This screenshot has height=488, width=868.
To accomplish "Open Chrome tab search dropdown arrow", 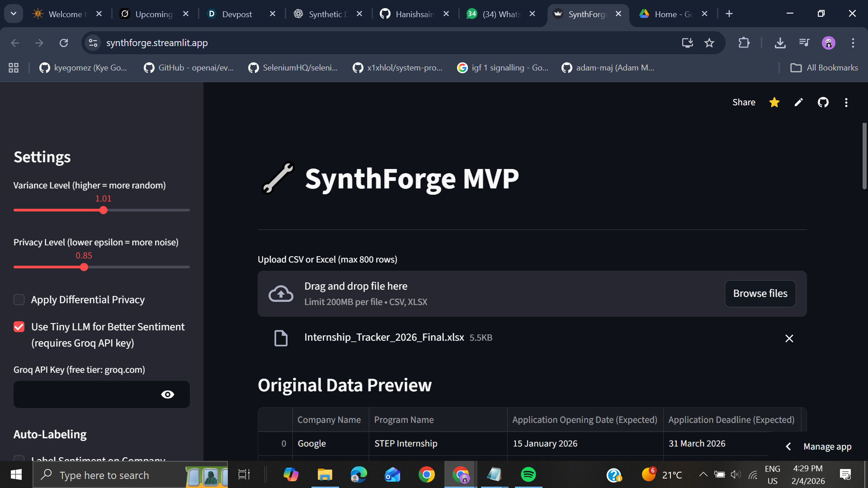I will tap(14, 14).
